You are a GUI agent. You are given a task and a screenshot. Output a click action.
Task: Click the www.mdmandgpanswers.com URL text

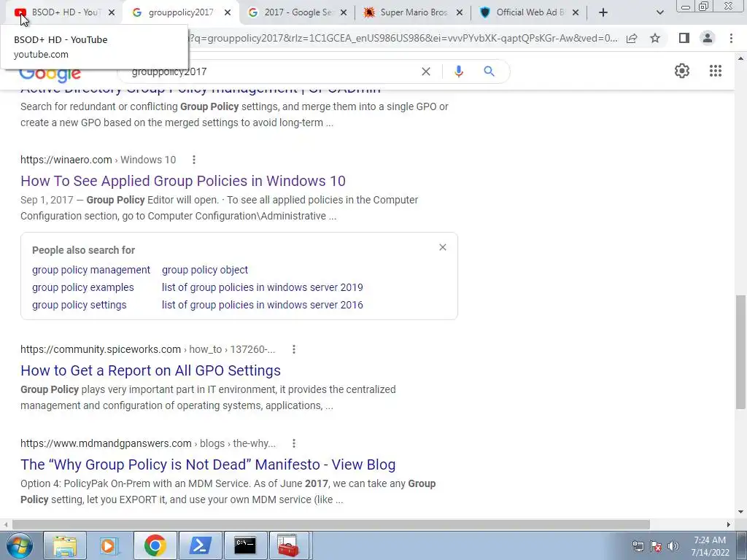pyautogui.click(x=106, y=443)
